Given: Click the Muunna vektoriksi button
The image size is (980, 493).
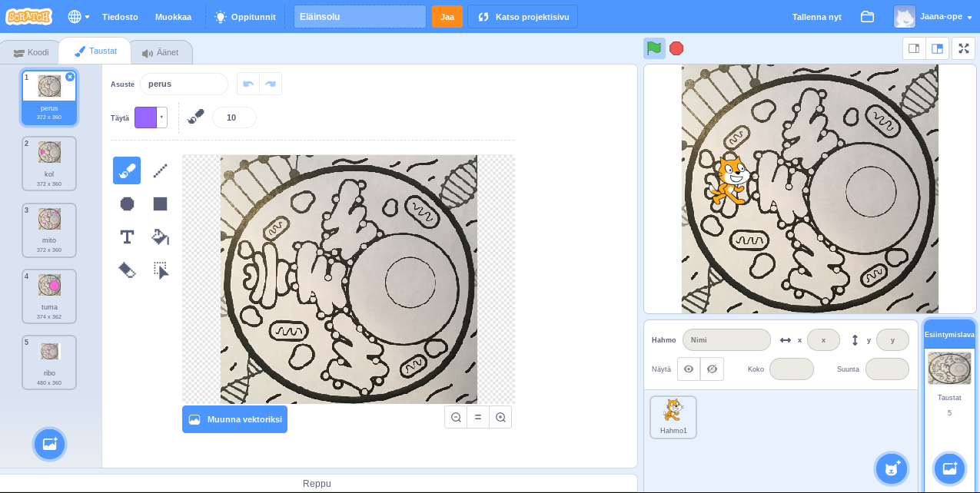Looking at the screenshot, I should (x=234, y=419).
